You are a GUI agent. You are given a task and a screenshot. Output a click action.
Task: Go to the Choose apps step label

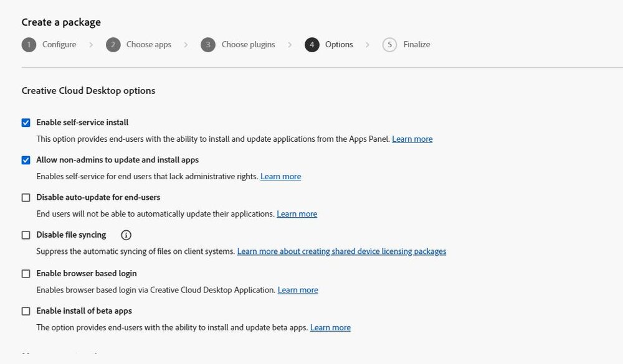tap(149, 44)
